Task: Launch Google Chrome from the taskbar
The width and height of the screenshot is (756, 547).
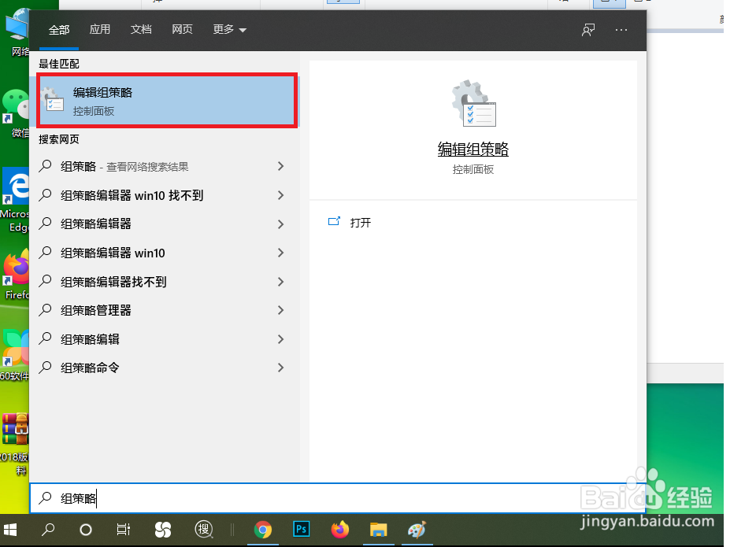Action: [262, 530]
